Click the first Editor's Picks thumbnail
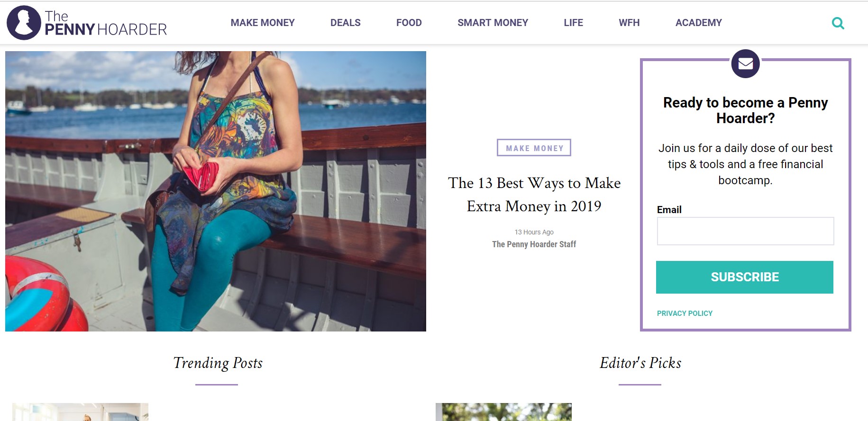The width and height of the screenshot is (868, 421). click(x=503, y=412)
